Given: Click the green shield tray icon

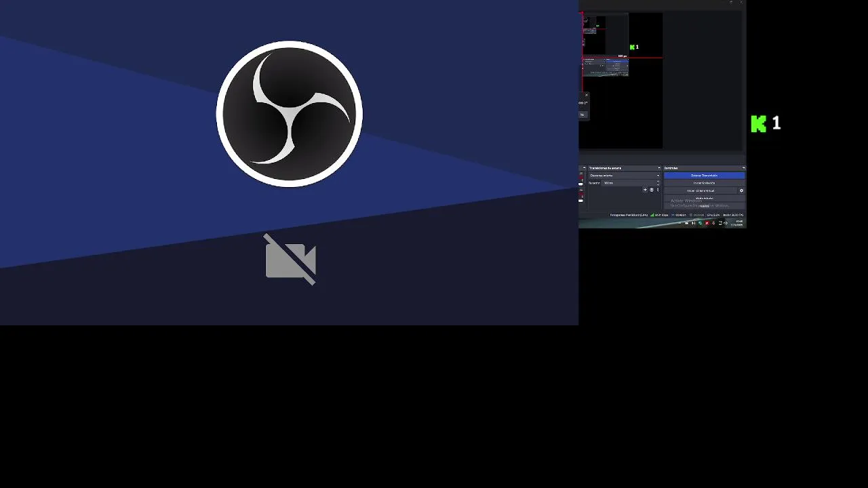Looking at the screenshot, I should coord(701,223).
